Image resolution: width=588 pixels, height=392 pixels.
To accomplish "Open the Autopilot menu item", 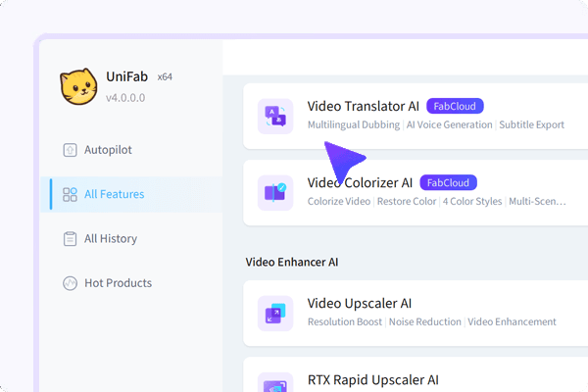I will tap(108, 150).
